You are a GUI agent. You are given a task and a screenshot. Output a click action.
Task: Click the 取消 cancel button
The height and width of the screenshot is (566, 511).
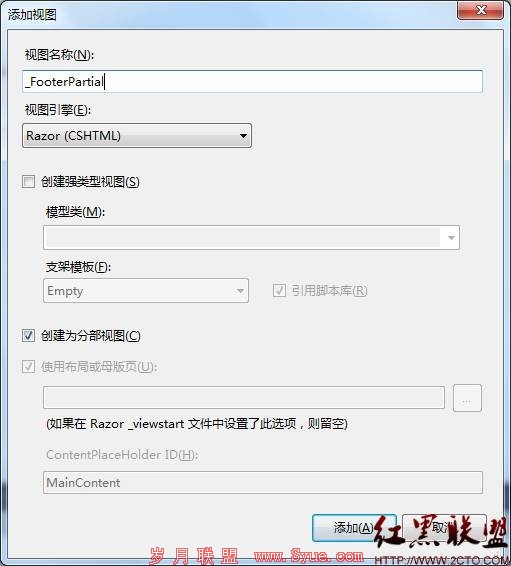click(x=444, y=528)
